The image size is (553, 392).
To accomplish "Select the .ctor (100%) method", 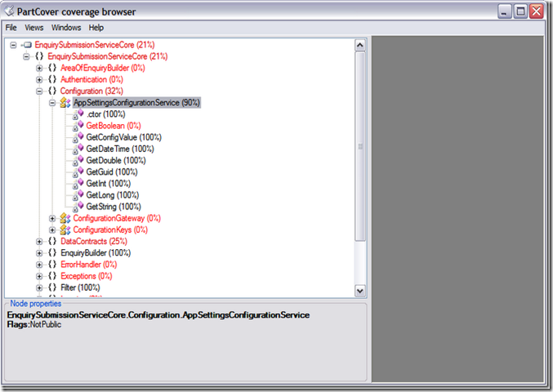I will tap(106, 114).
